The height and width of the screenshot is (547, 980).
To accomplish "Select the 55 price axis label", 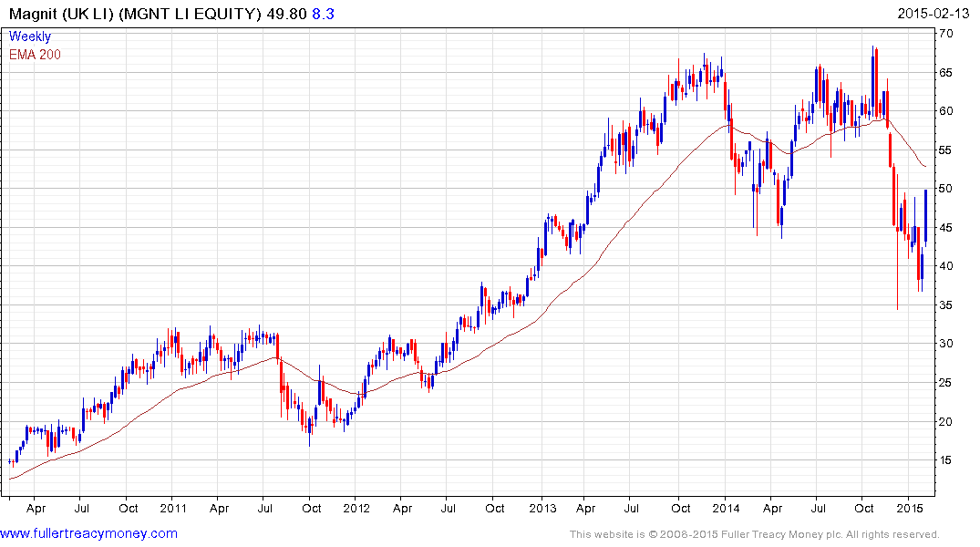I will (945, 150).
